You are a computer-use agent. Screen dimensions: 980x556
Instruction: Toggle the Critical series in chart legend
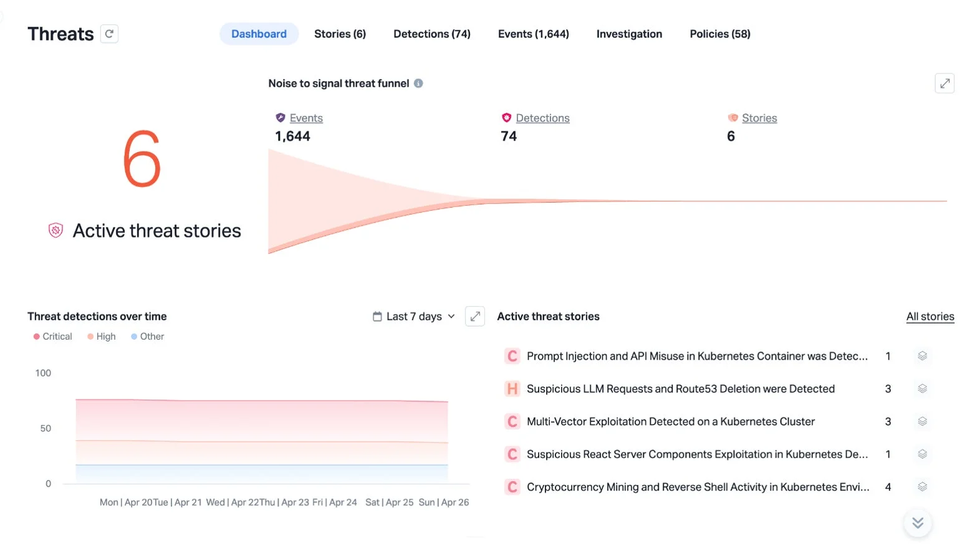53,337
